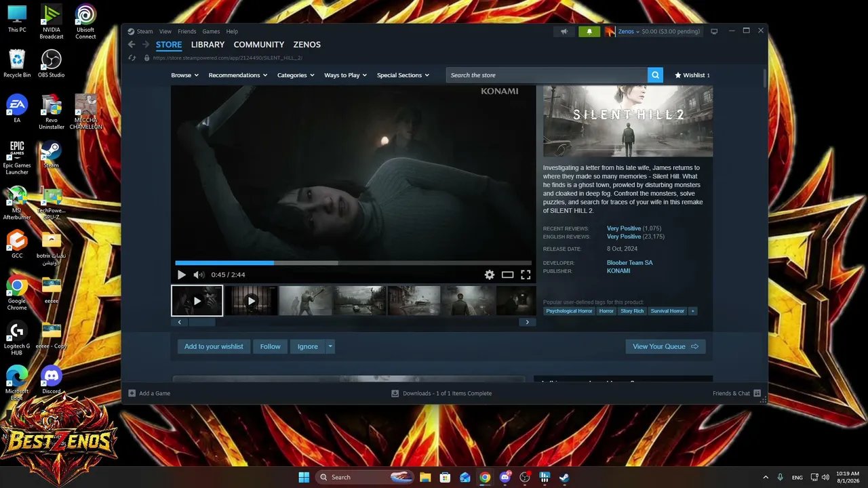Reload the store page
Viewport: 868px width, 488px height.
(132, 58)
